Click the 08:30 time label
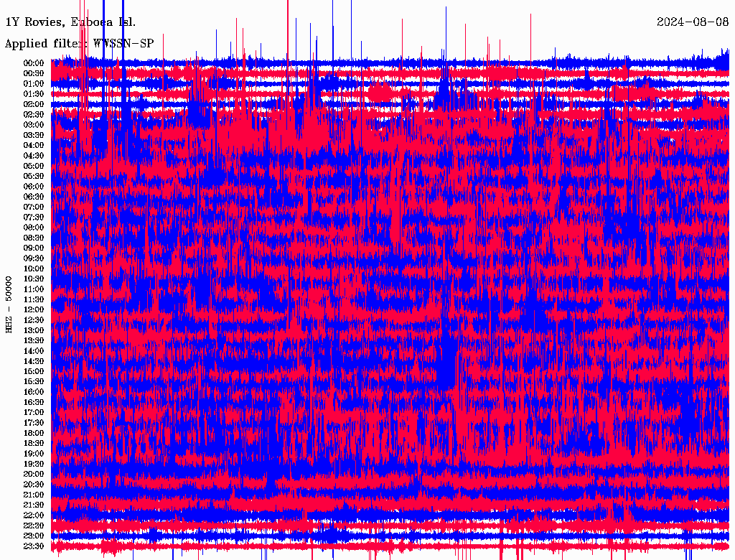Image resolution: width=735 pixels, height=560 pixels. (34, 238)
